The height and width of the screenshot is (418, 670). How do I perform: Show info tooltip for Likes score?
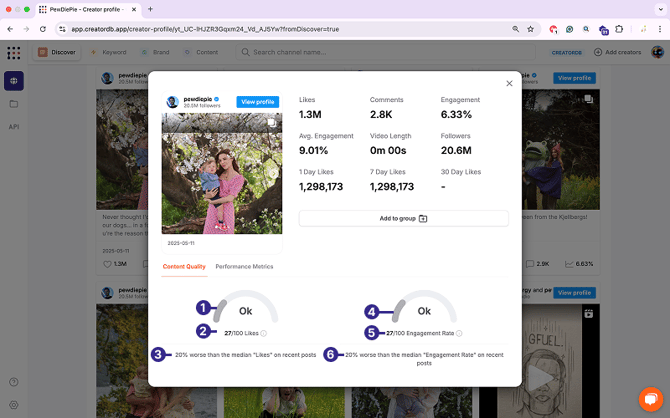[264, 333]
